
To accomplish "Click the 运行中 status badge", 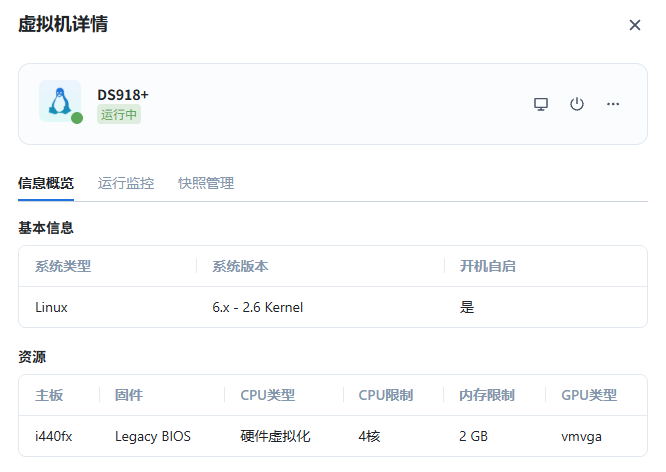I will tap(119, 114).
